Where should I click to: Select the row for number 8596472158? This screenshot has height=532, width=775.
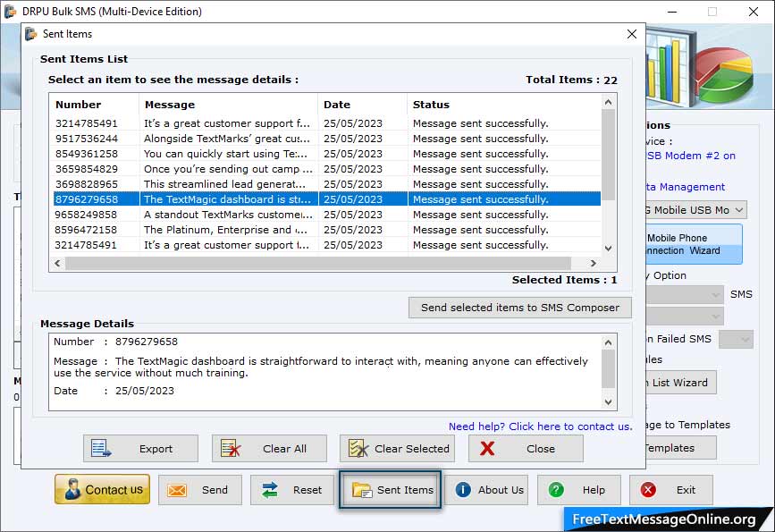[326, 230]
